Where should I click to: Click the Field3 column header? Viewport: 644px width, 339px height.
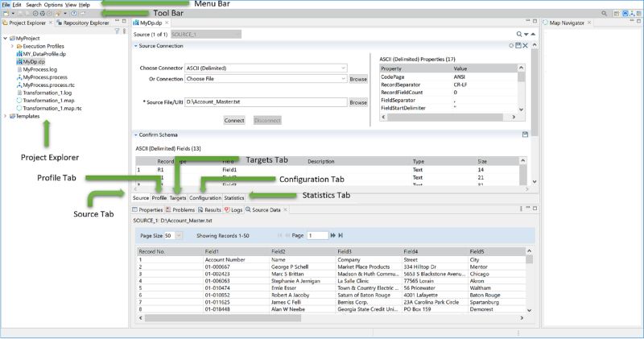pos(369,251)
